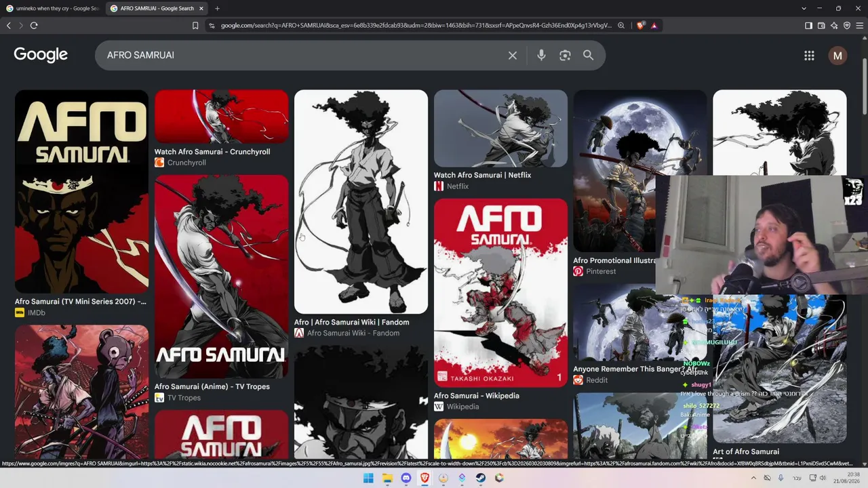Show hidden system tray icons
868x488 pixels.
753,478
